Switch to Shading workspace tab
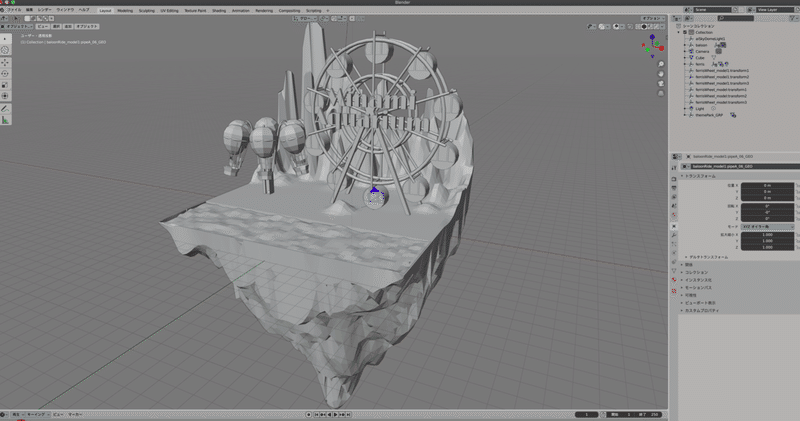This screenshot has height=421, width=800. 219,10
